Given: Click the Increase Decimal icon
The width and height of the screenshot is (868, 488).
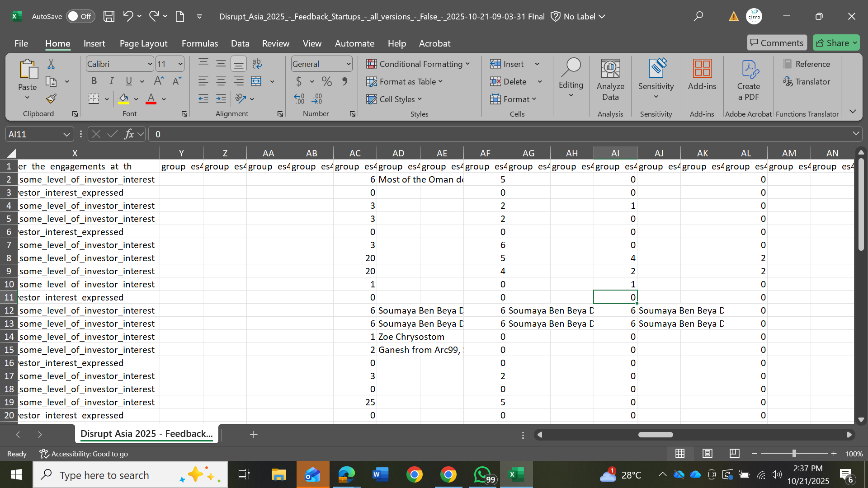Looking at the screenshot, I should tap(299, 99).
